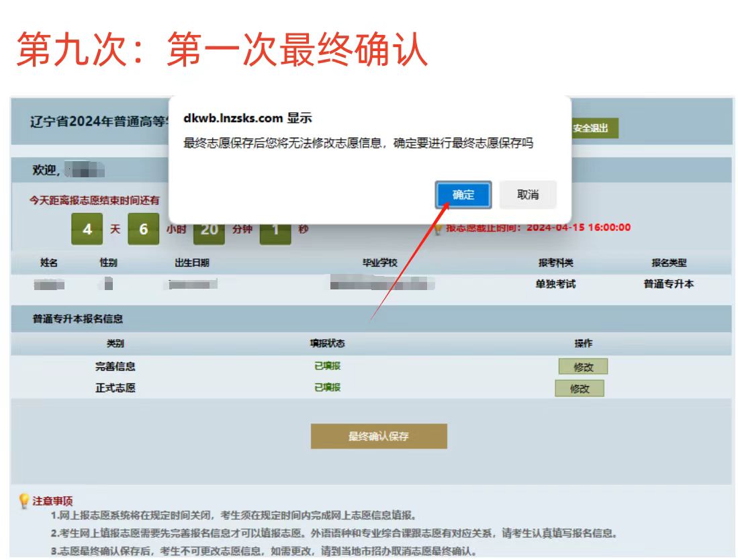This screenshot has height=560, width=738.
Task: Click 修改 in the 完善信息 row
Action: click(583, 367)
